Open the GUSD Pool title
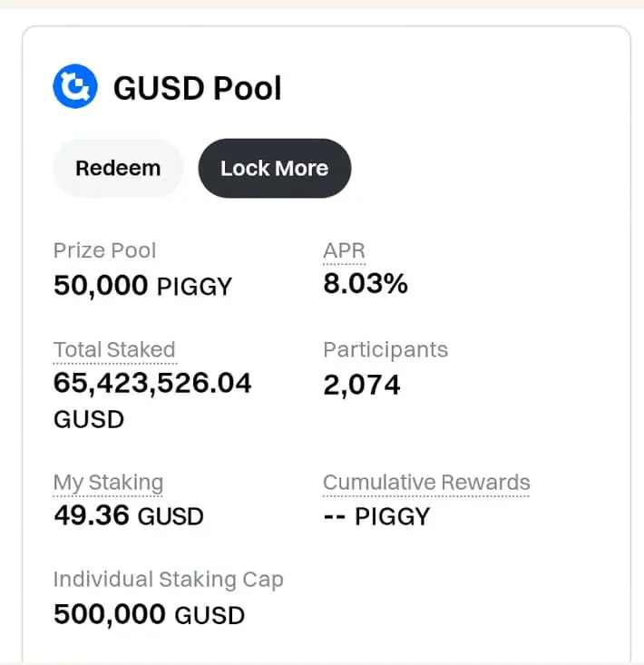Image resolution: width=644 pixels, height=665 pixels. click(197, 88)
